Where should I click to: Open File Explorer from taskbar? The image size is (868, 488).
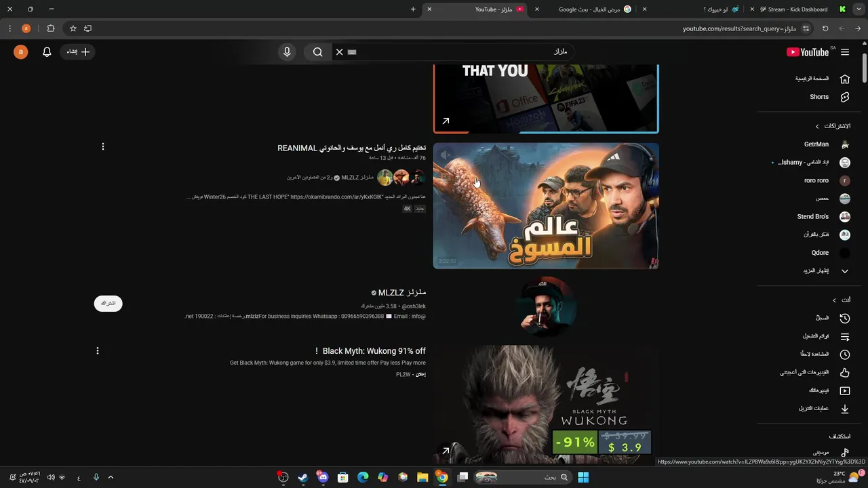(422, 477)
